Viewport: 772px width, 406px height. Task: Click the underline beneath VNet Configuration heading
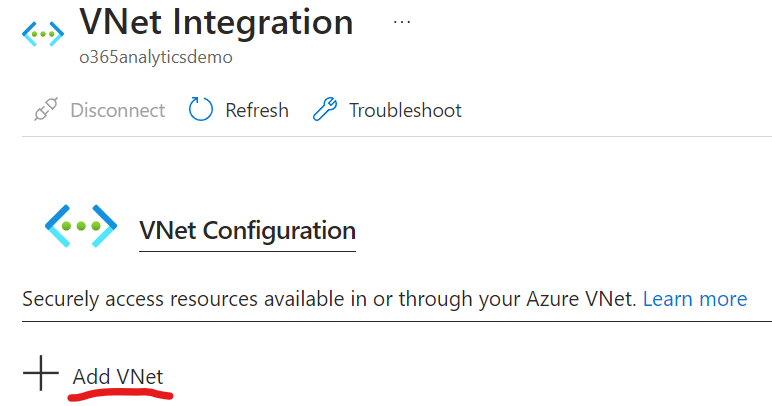coord(247,250)
